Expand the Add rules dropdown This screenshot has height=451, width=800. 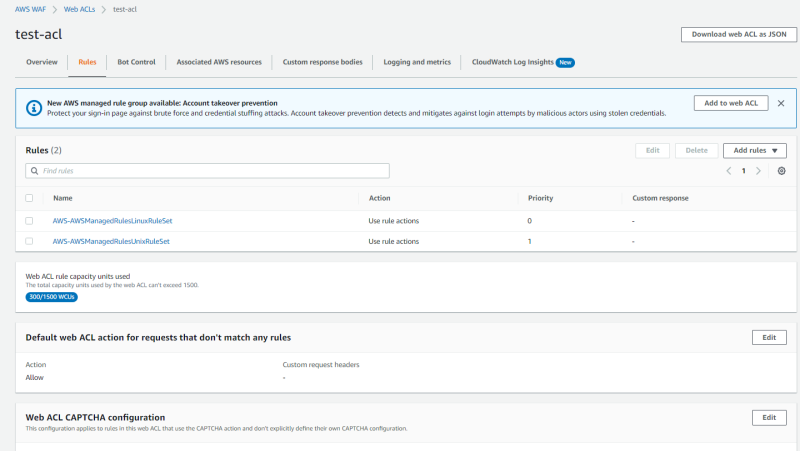(755, 150)
